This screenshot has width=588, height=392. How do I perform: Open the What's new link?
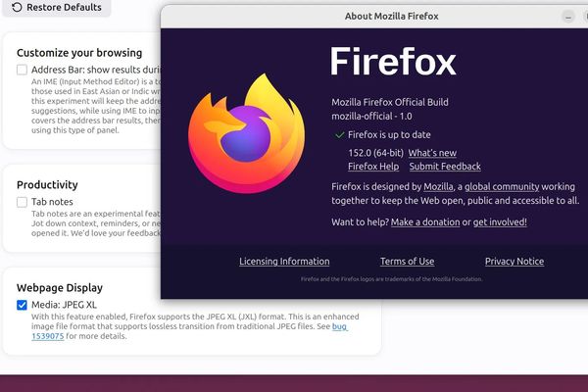[x=432, y=153]
